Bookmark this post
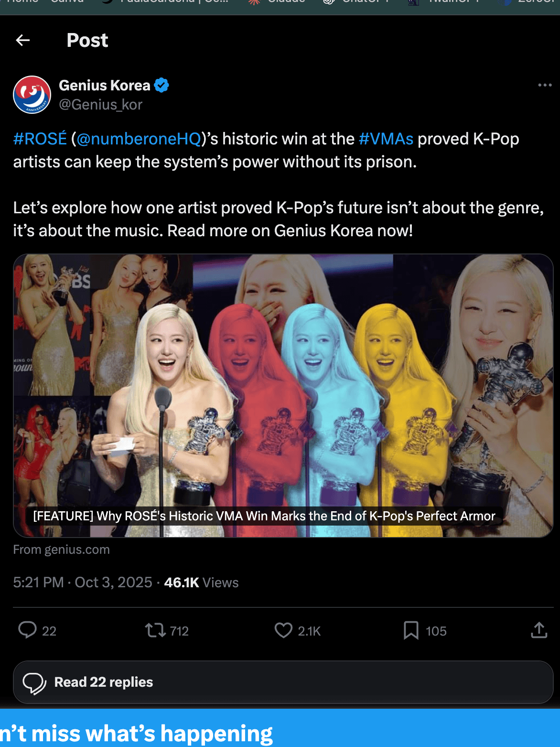This screenshot has height=747, width=560. click(x=411, y=630)
